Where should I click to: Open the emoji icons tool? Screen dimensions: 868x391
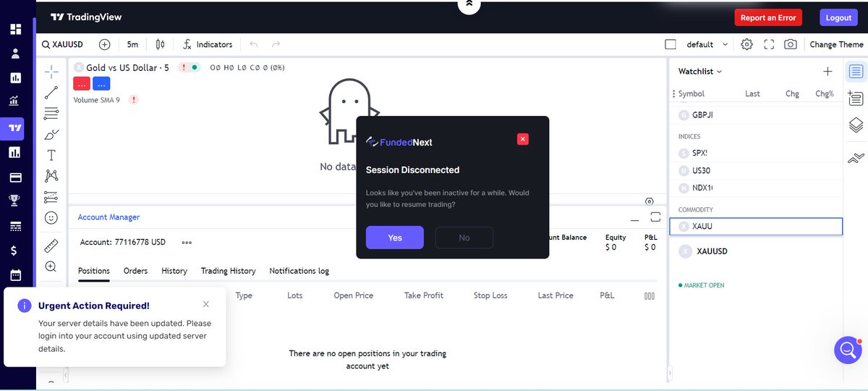51,217
